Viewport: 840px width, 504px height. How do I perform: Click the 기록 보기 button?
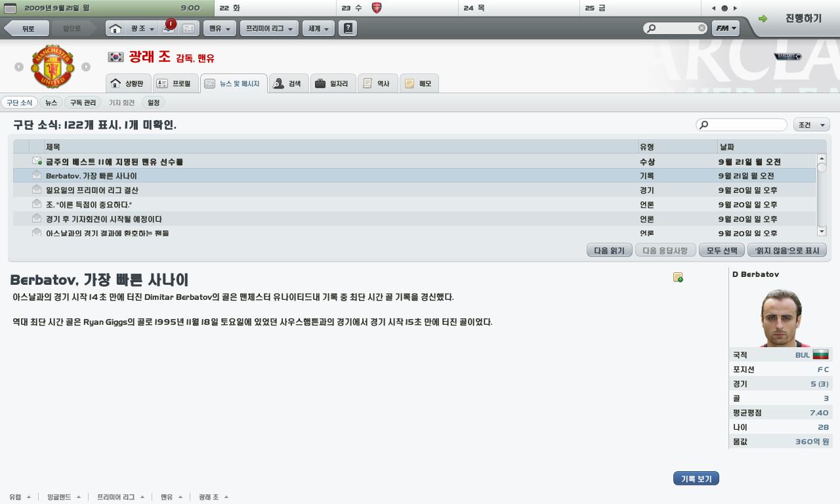pyautogui.click(x=696, y=479)
